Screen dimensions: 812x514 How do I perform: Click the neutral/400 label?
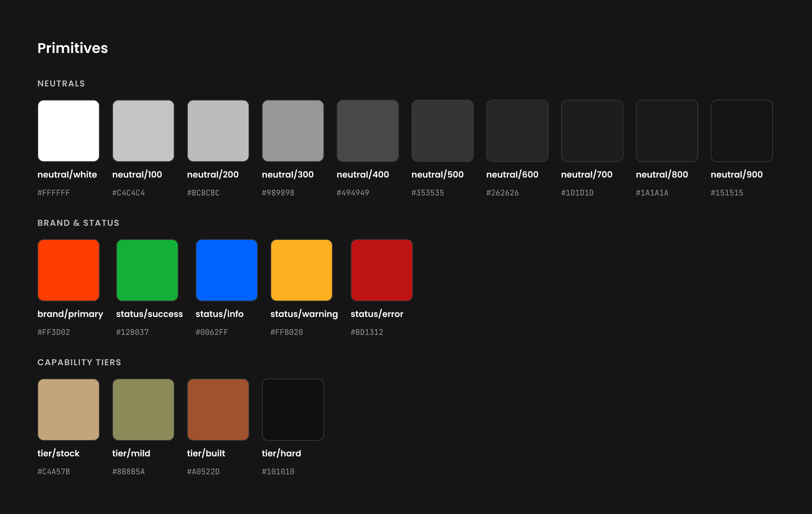(x=363, y=174)
